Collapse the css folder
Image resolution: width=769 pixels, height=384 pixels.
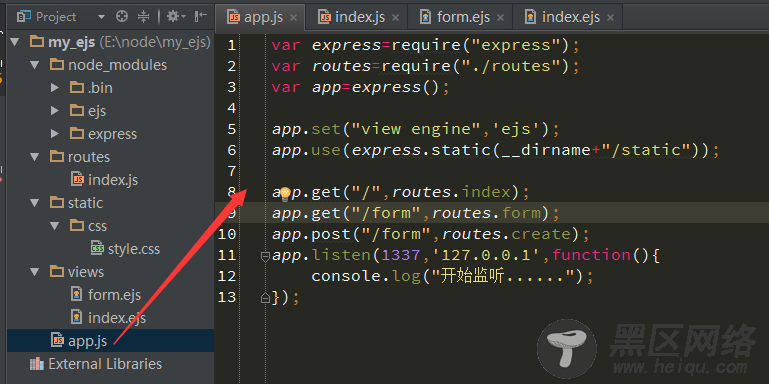55,226
